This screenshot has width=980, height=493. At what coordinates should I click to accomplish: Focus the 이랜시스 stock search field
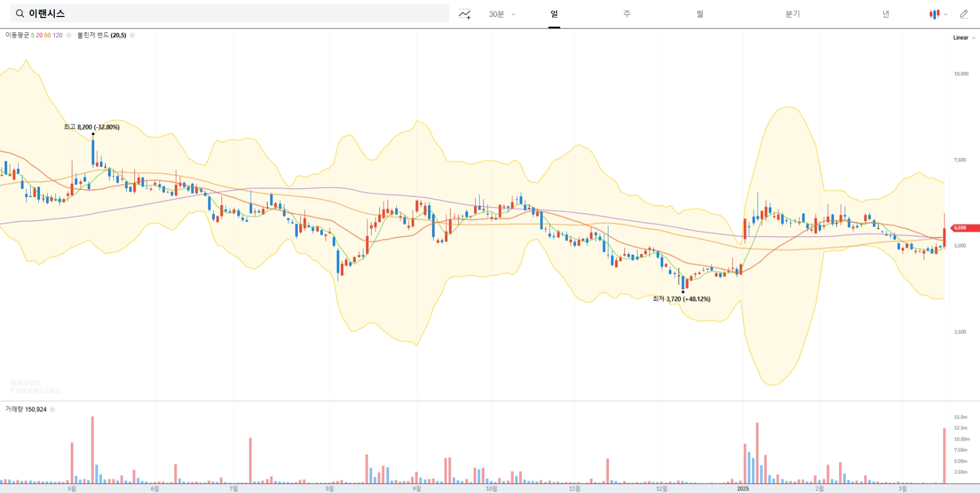[230, 14]
